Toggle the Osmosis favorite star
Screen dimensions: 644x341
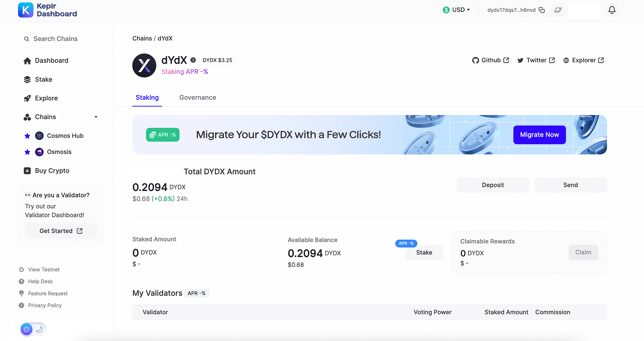point(27,152)
